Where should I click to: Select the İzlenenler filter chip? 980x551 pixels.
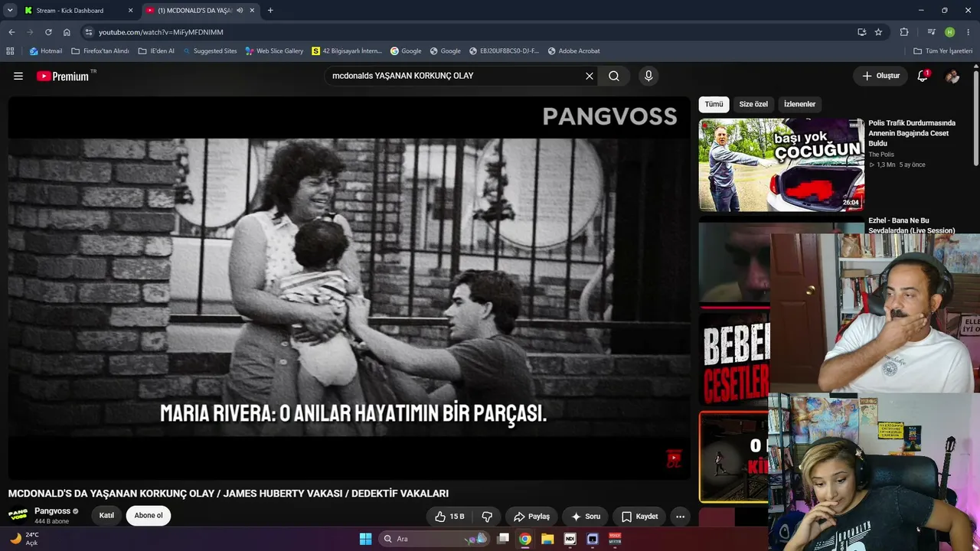pyautogui.click(x=799, y=104)
